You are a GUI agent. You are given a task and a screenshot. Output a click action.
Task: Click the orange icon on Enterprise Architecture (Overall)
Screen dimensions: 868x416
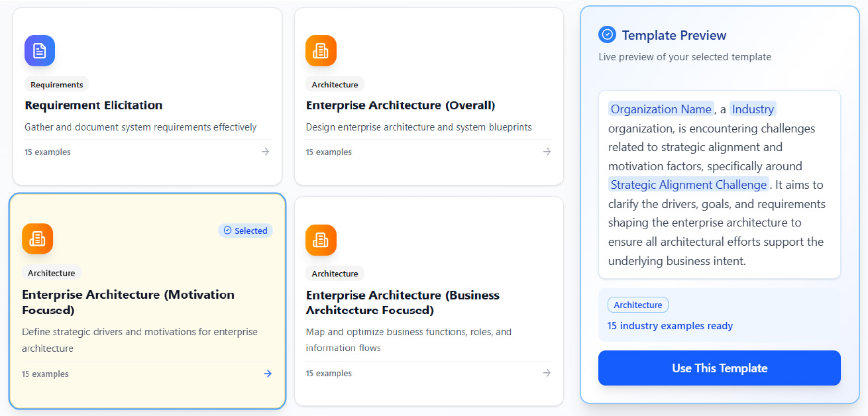click(321, 50)
